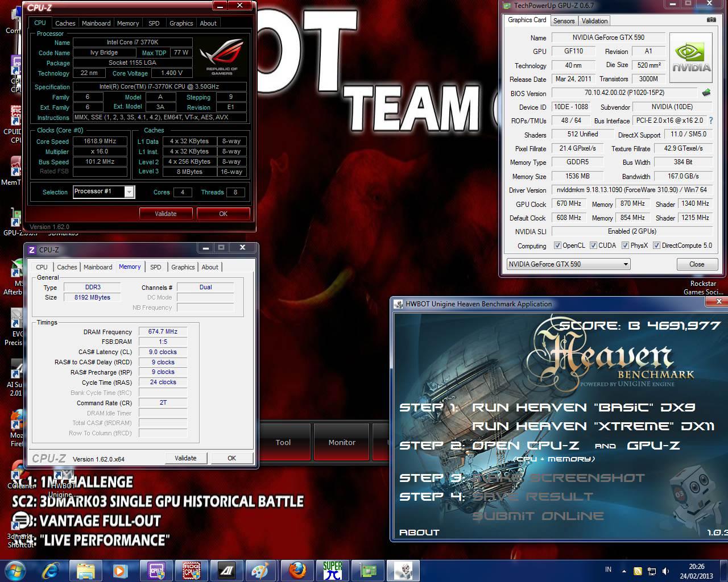Expand NVIDIA GeForce GTX 590 GPU dropdown

(626, 264)
